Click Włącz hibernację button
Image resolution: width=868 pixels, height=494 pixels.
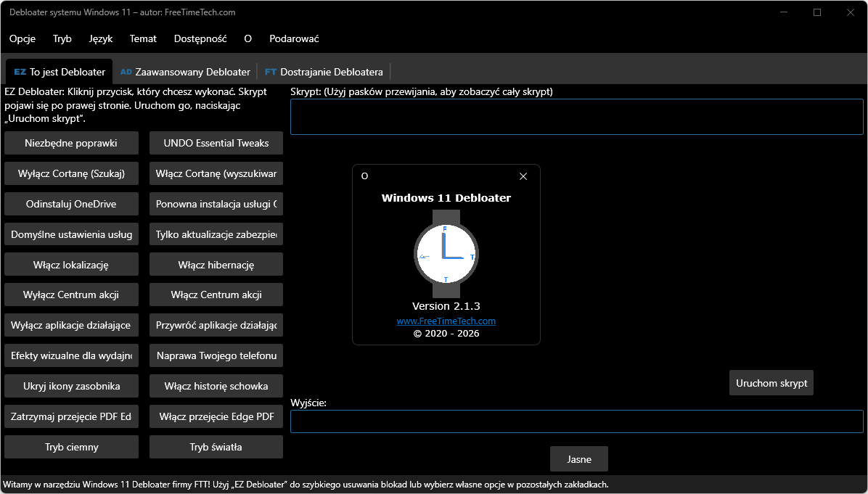point(216,265)
